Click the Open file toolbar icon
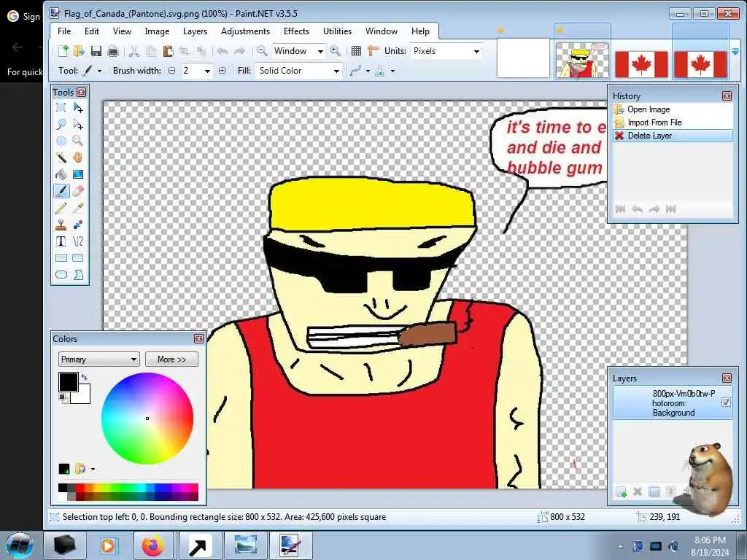747x560 pixels. 79,51
